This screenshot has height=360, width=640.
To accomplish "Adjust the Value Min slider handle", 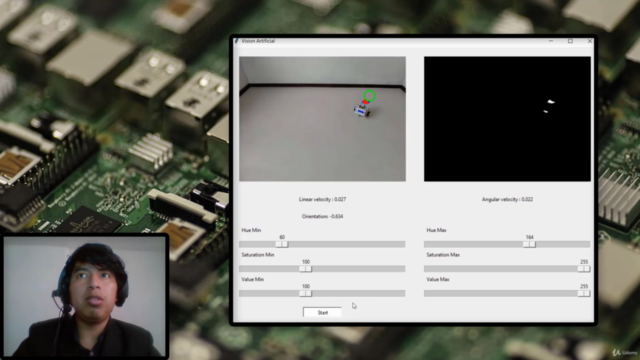I will pyautogui.click(x=306, y=293).
